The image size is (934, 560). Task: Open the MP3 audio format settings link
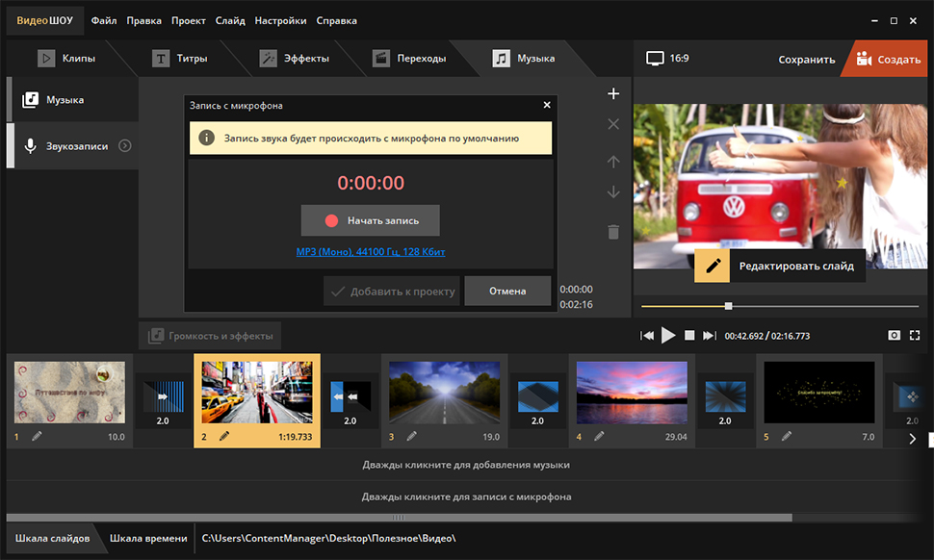pyautogui.click(x=371, y=252)
